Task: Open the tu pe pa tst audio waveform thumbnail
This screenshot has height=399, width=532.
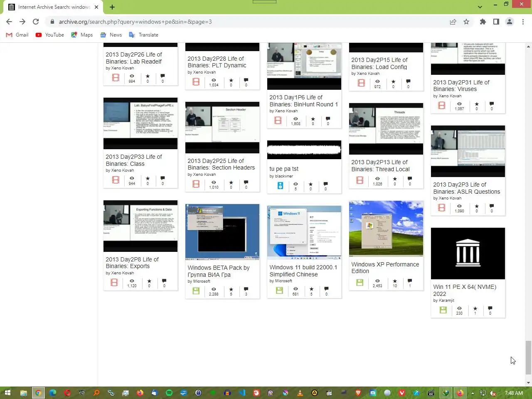Action: [x=304, y=150]
